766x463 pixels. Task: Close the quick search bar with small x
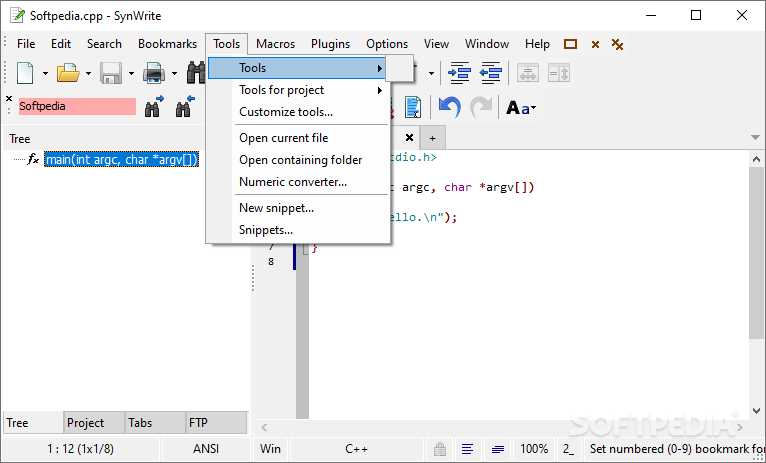(9, 99)
